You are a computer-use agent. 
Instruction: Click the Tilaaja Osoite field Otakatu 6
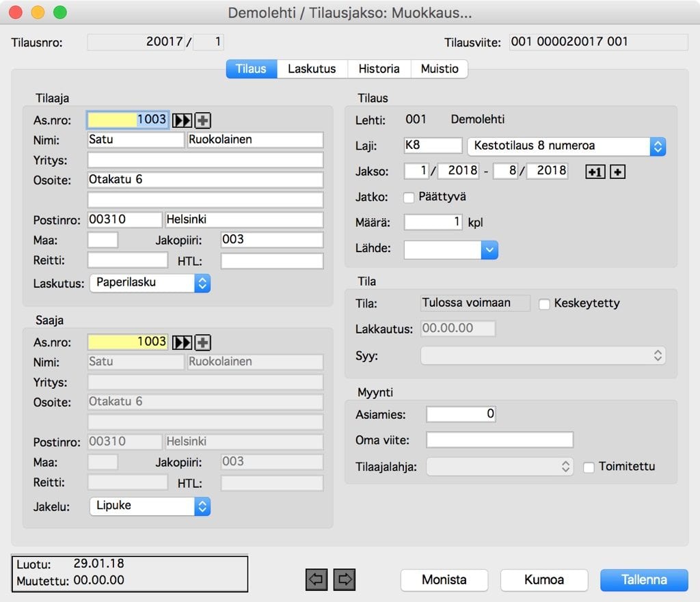pyautogui.click(x=205, y=180)
